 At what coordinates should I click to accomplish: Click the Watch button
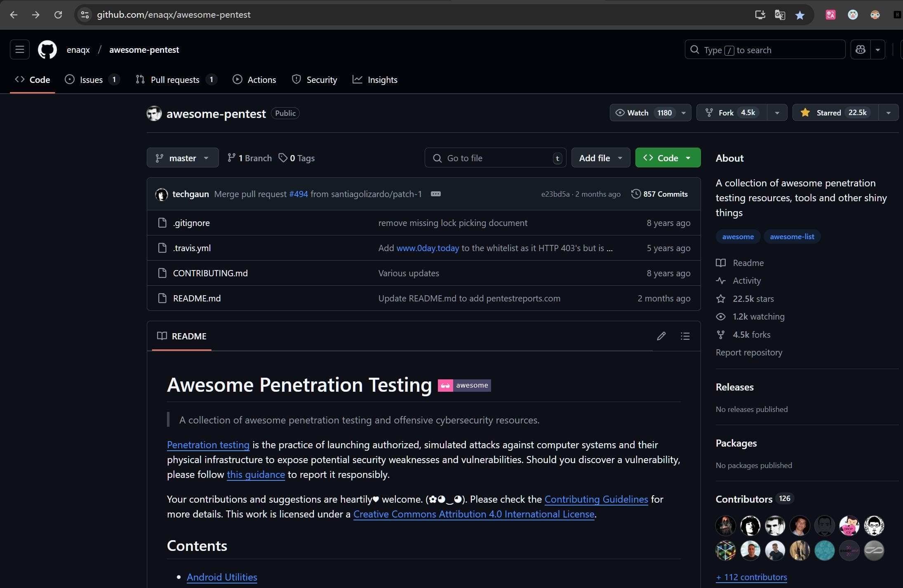[642, 113]
